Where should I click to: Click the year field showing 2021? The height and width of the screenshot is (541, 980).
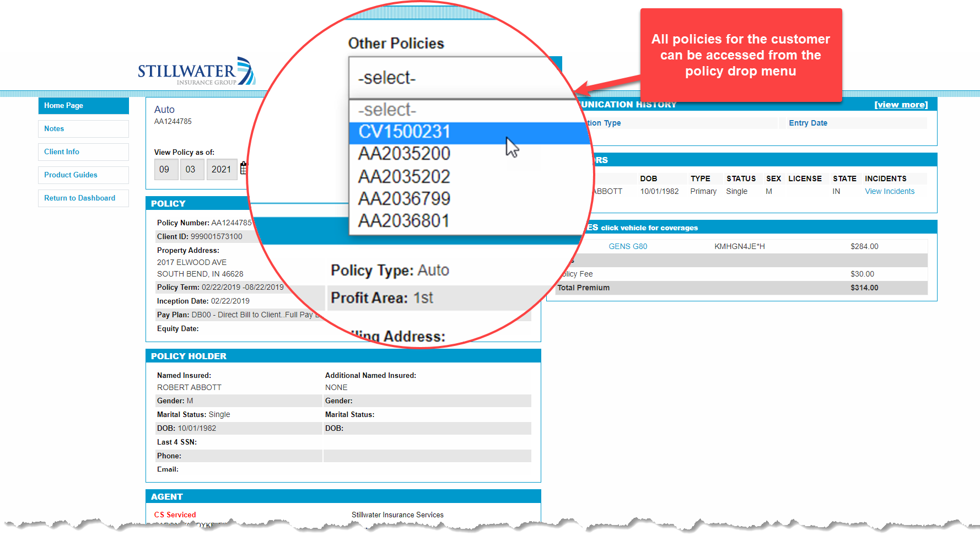tap(222, 169)
